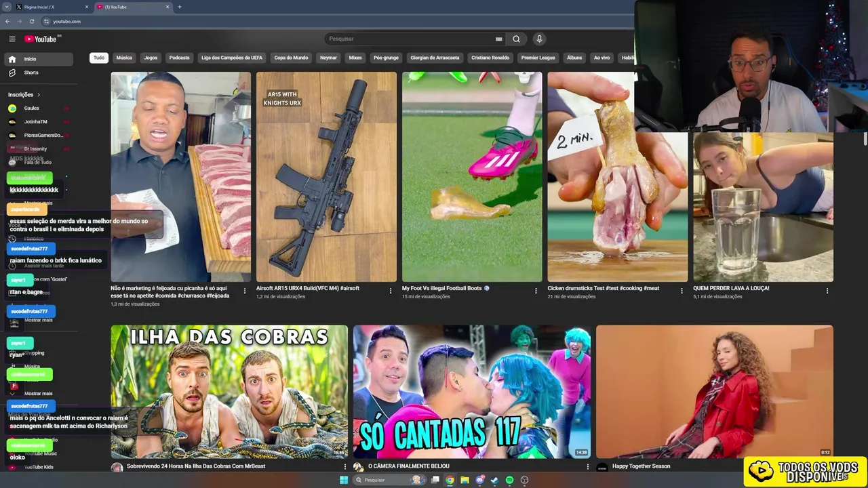This screenshot has height=488, width=868.
Task: Select the Tudo filter chip
Action: tap(99, 58)
